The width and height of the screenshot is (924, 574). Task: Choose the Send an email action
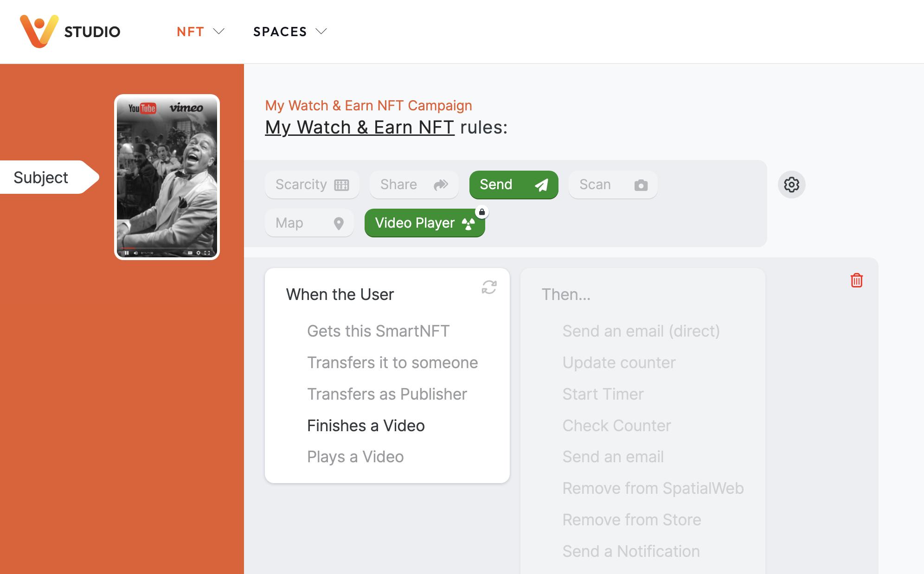click(x=613, y=457)
